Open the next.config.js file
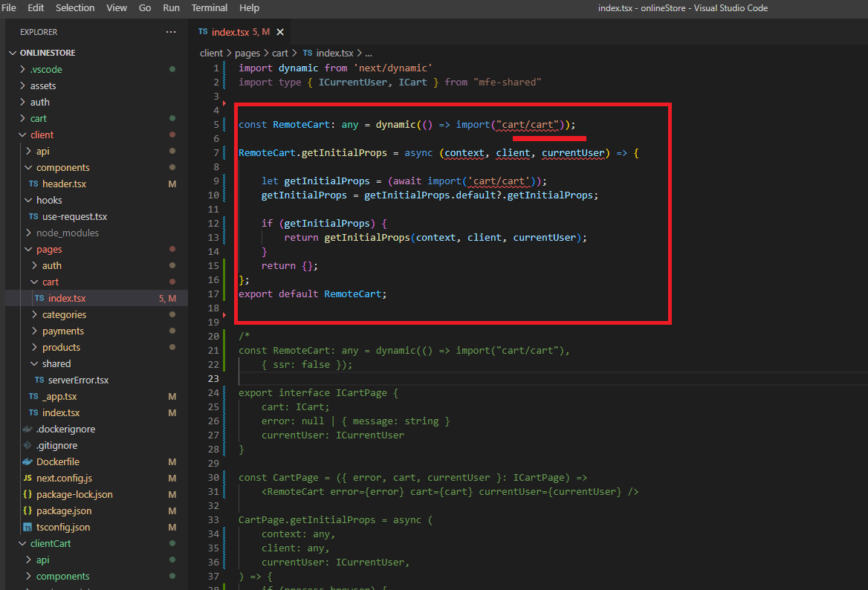 click(x=64, y=478)
